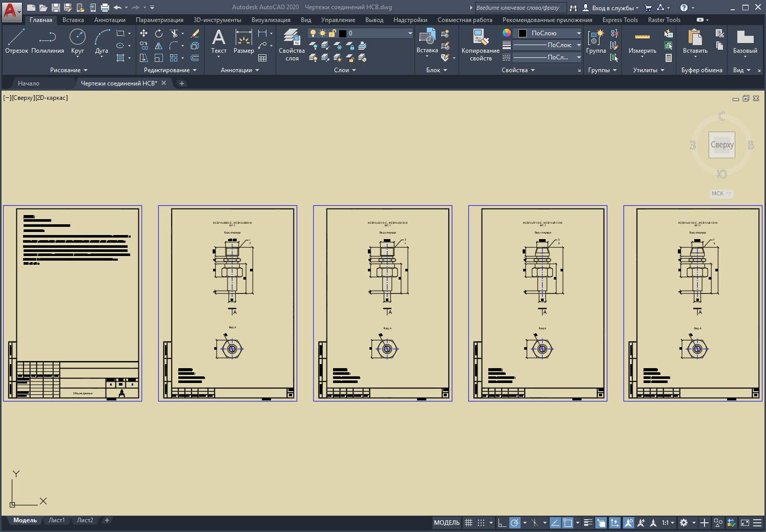Toggle grid display in status bar
The height and width of the screenshot is (532, 766).
pyautogui.click(x=468, y=523)
